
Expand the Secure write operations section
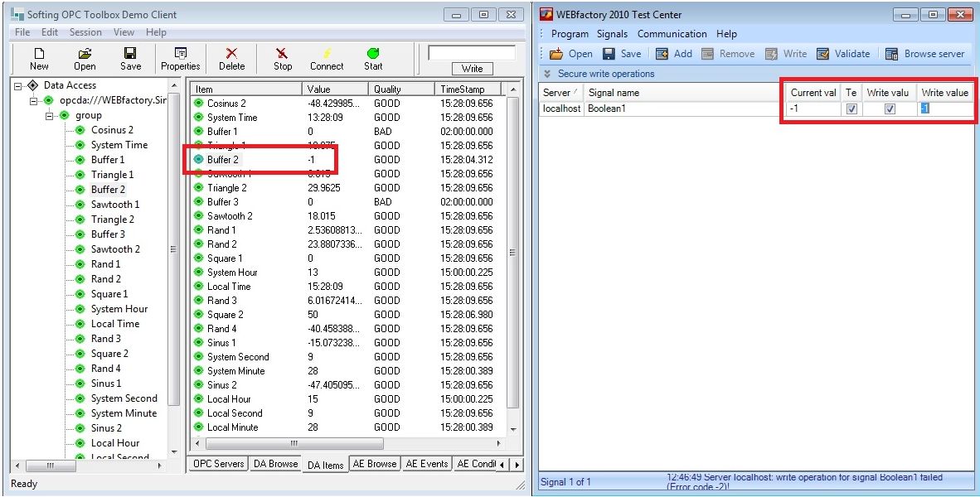pyautogui.click(x=547, y=74)
